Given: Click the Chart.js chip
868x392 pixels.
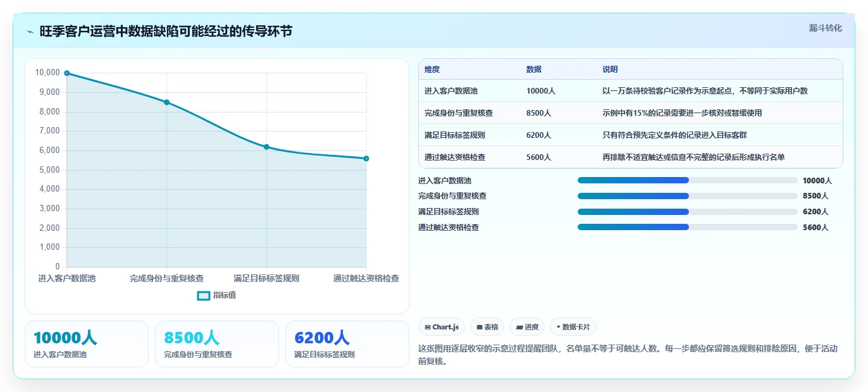Looking at the screenshot, I should pyautogui.click(x=442, y=327).
